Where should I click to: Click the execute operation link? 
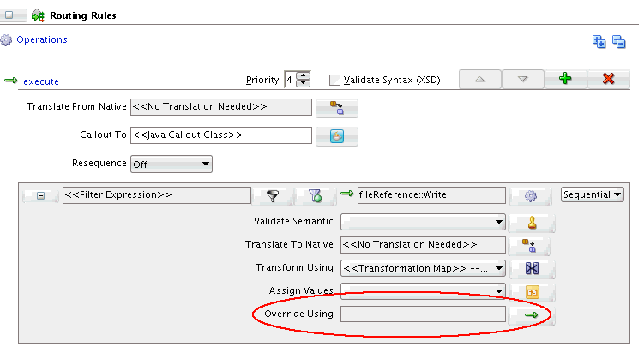click(40, 81)
